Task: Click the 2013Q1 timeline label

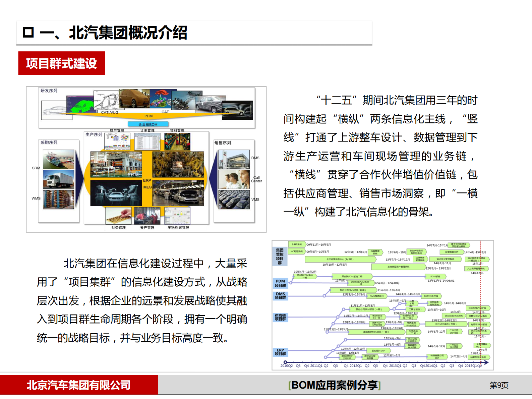Action: tap(396, 366)
